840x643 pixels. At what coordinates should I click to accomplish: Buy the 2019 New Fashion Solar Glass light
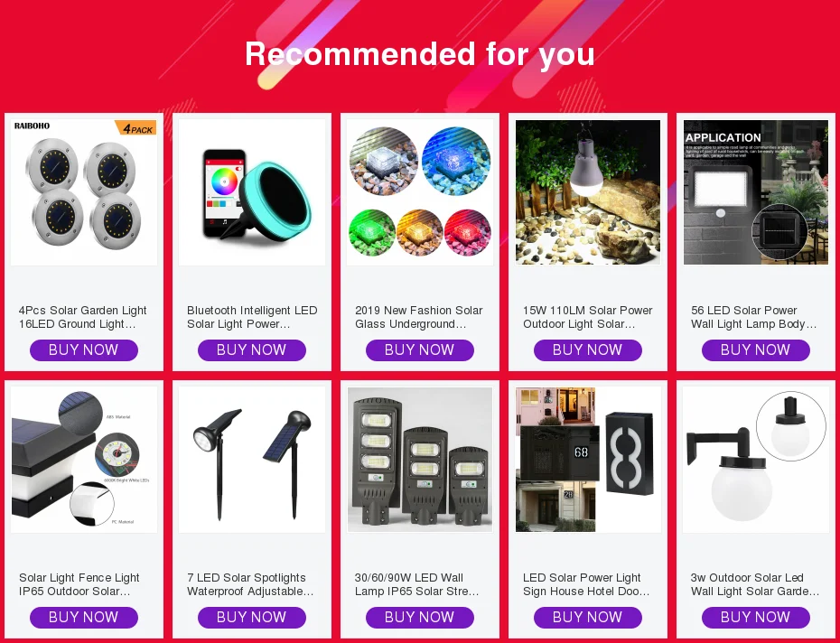(x=420, y=349)
